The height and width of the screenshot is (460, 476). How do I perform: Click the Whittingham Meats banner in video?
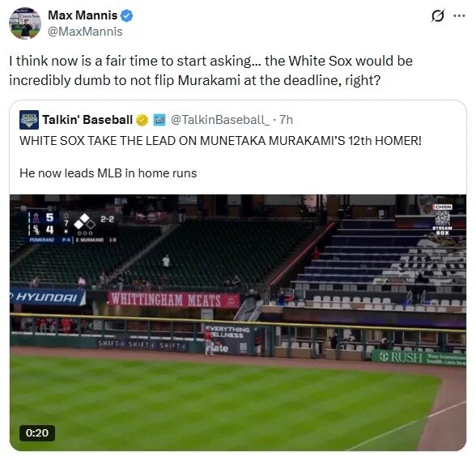coord(173,300)
